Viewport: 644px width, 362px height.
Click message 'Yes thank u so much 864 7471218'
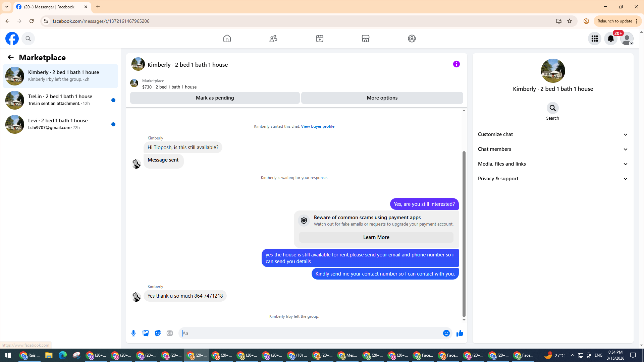click(185, 296)
